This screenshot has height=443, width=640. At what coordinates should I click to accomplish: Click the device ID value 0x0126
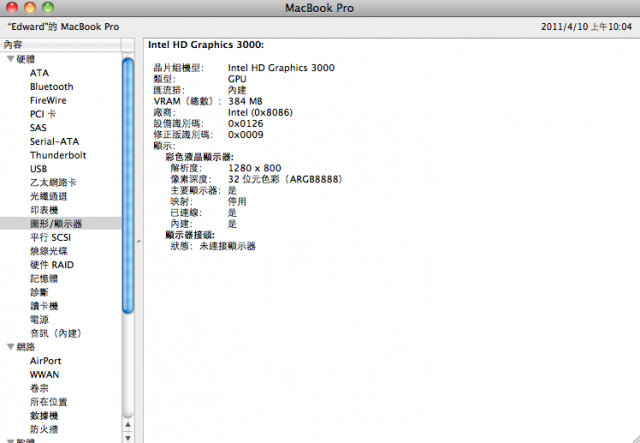tap(245, 124)
